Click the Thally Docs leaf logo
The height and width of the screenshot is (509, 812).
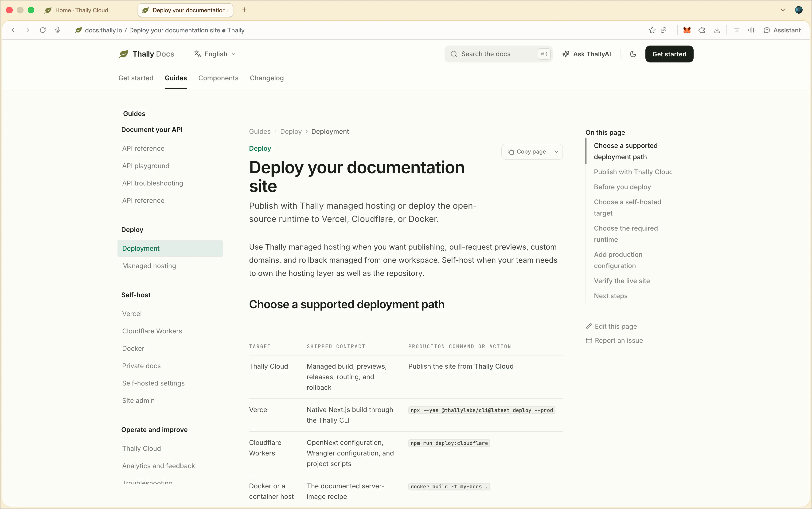pos(124,54)
